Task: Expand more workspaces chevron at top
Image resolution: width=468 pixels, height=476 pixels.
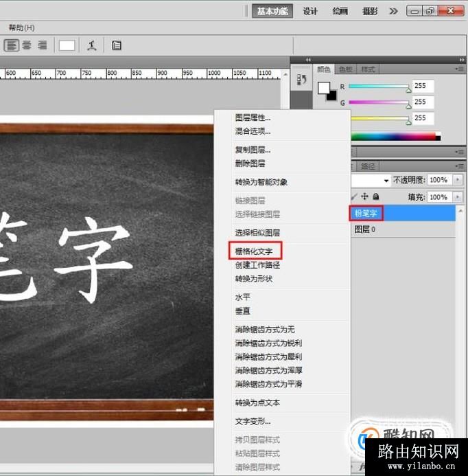Action: (x=393, y=11)
